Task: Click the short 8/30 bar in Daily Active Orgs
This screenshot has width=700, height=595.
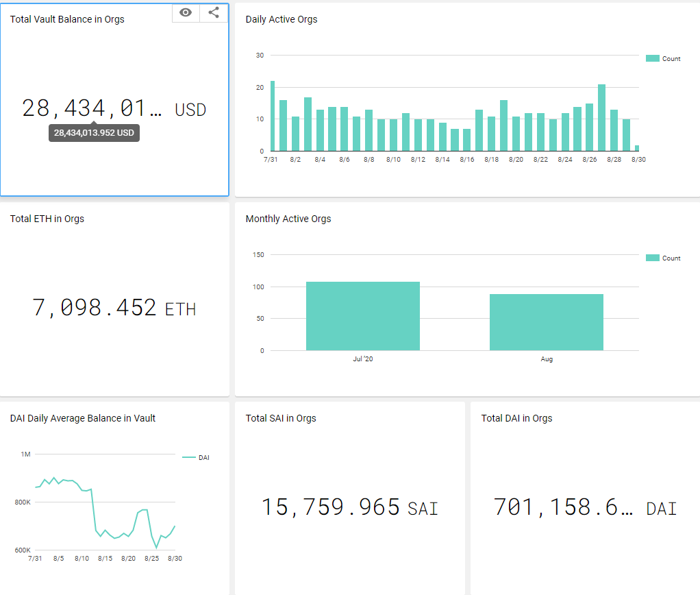Action: 637,148
